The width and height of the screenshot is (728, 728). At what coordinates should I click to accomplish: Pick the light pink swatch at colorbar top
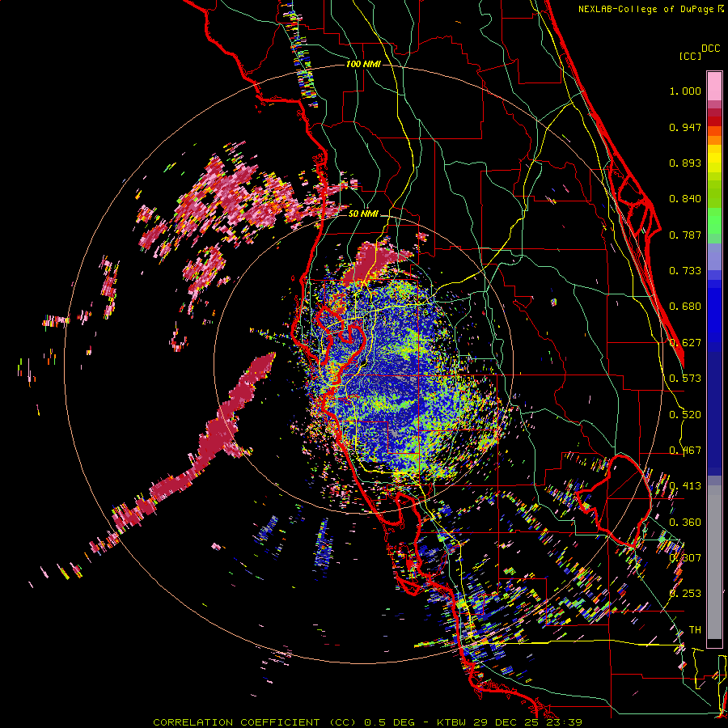point(714,86)
